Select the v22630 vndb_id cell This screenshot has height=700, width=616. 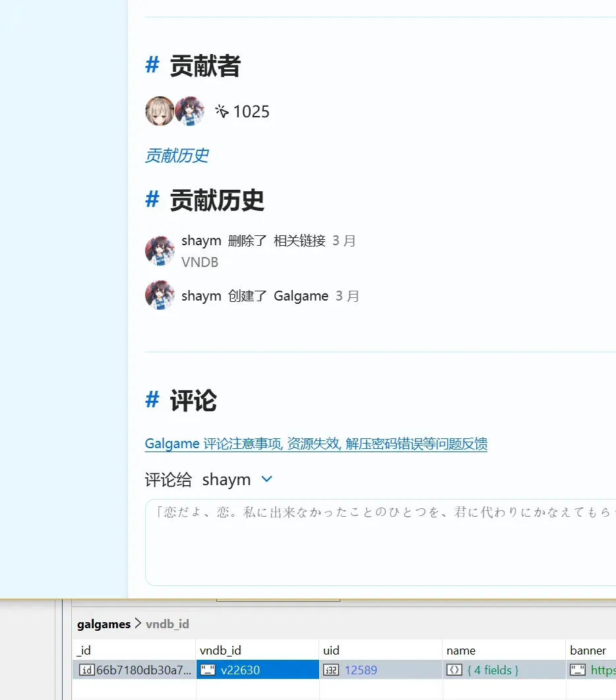[258, 670]
